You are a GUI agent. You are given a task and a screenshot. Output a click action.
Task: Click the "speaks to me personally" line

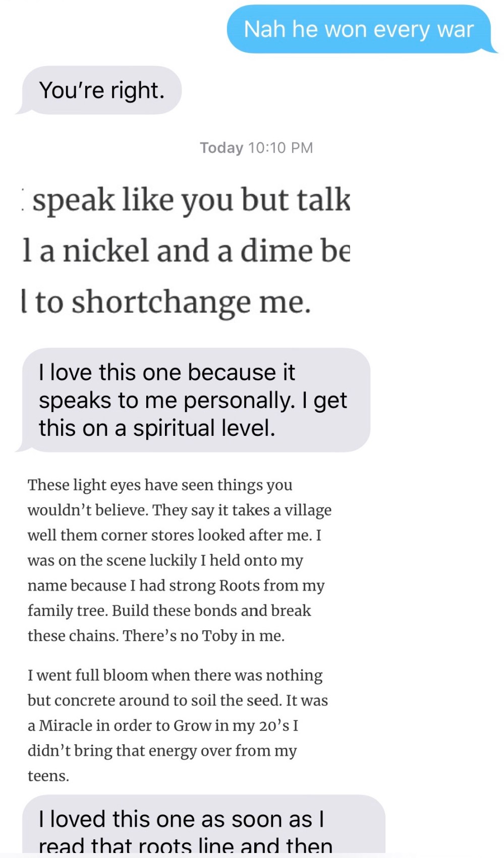192,400
